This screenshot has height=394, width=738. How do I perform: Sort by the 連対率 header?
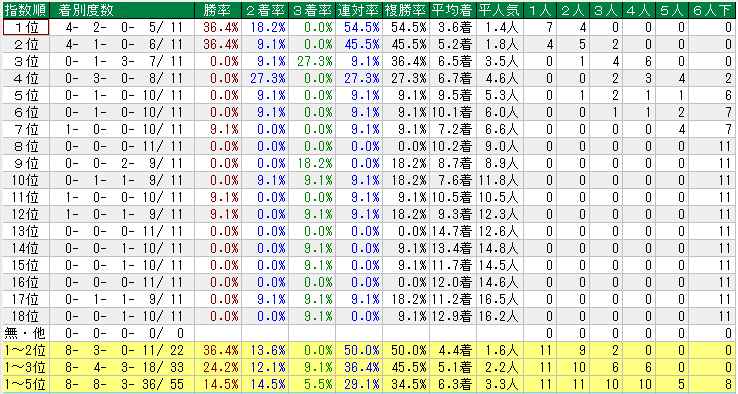(359, 10)
